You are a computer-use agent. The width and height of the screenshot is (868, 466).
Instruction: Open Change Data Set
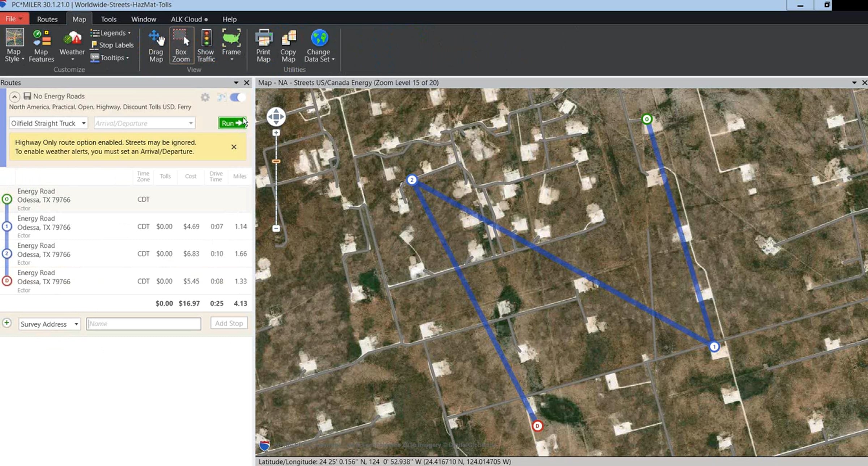319,45
